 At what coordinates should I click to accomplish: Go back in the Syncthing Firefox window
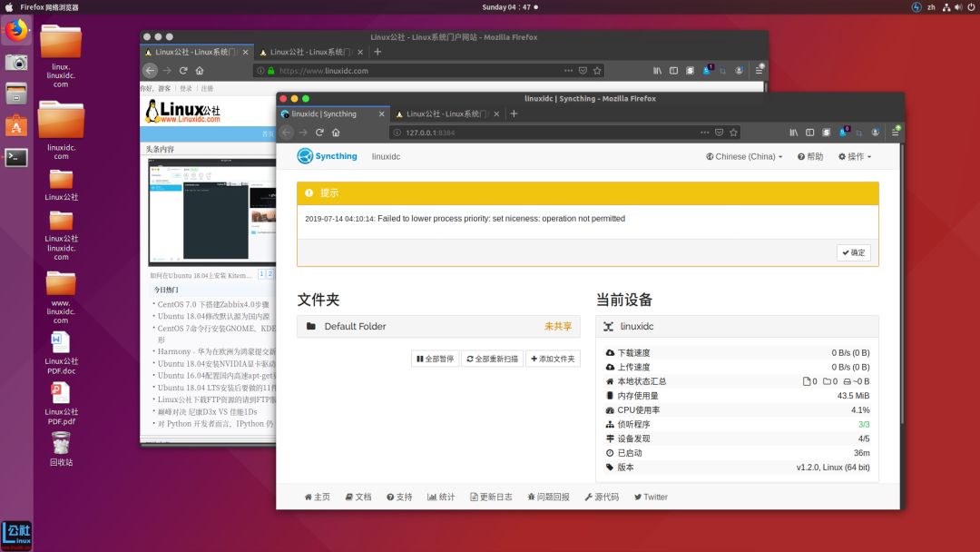pos(286,133)
